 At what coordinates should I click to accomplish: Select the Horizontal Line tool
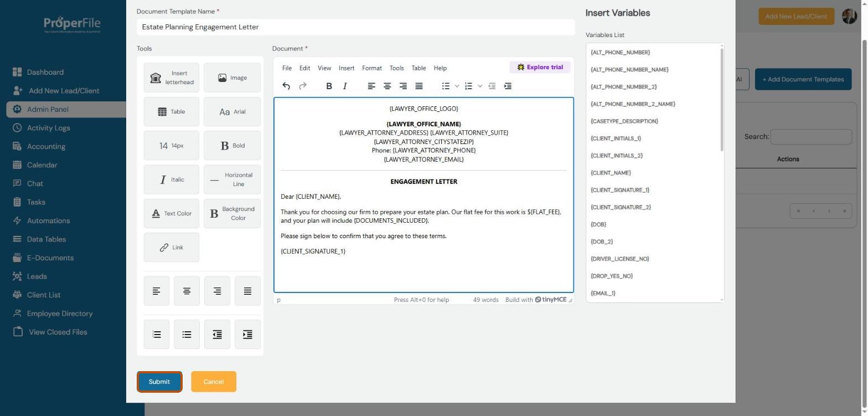click(232, 179)
